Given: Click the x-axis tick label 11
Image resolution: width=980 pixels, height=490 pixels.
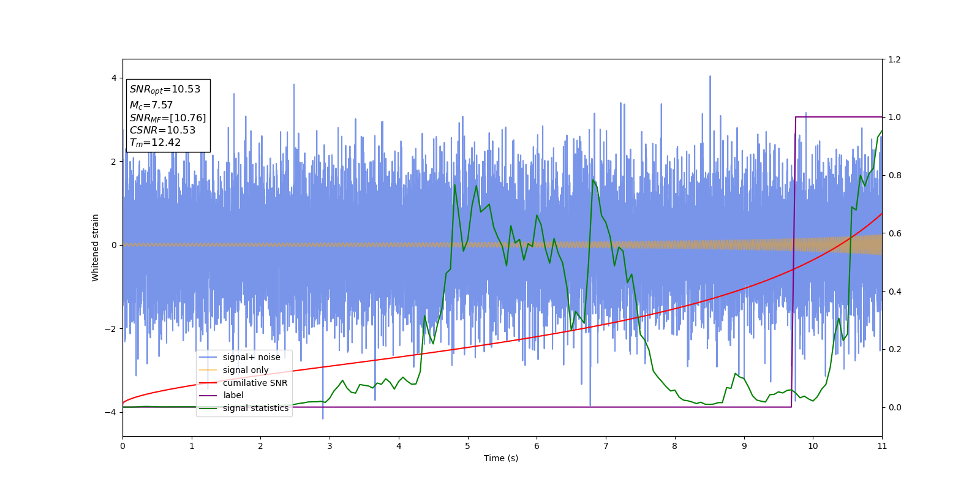Looking at the screenshot, I should pyautogui.click(x=882, y=446).
